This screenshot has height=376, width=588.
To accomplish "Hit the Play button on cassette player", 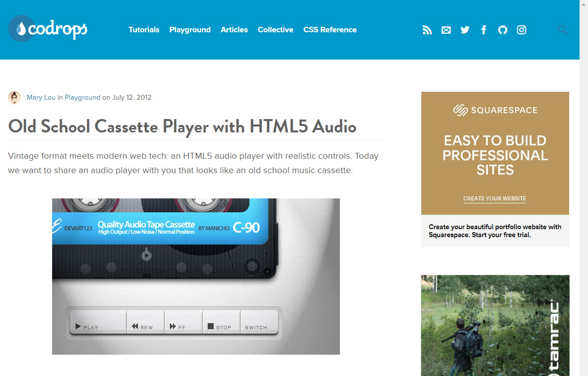I will click(x=98, y=322).
